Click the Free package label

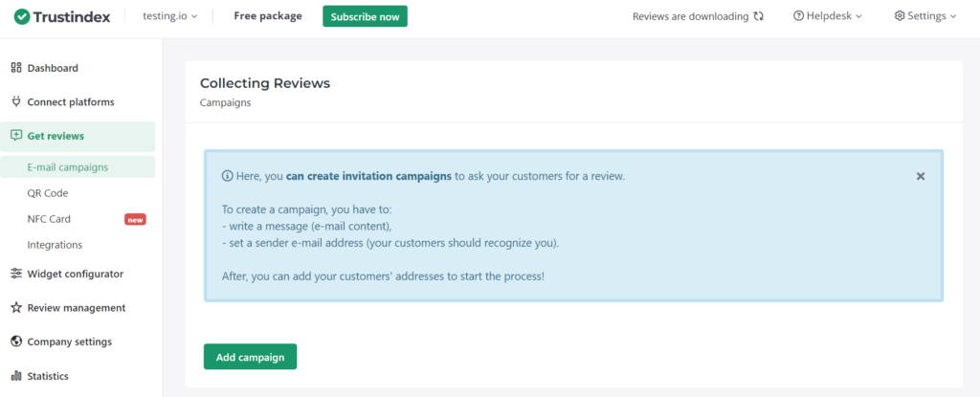pos(268,16)
